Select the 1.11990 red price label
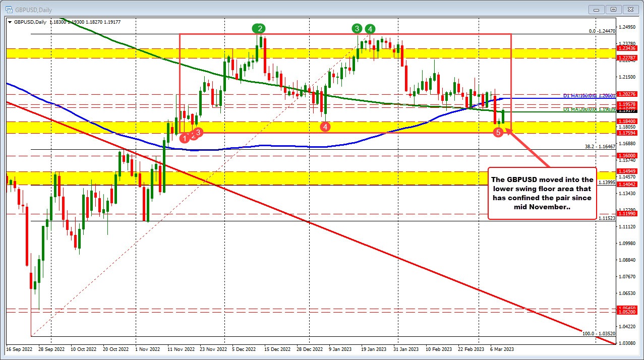644x360 pixels. click(x=628, y=214)
